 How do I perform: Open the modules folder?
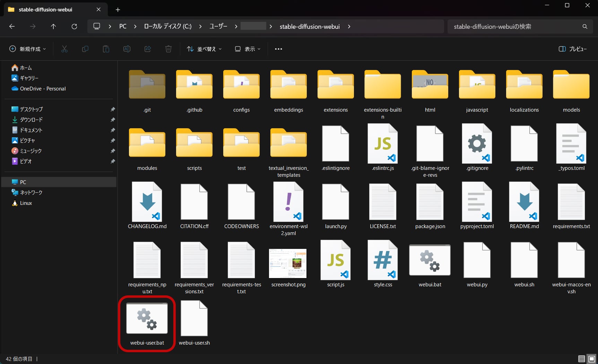coord(147,149)
